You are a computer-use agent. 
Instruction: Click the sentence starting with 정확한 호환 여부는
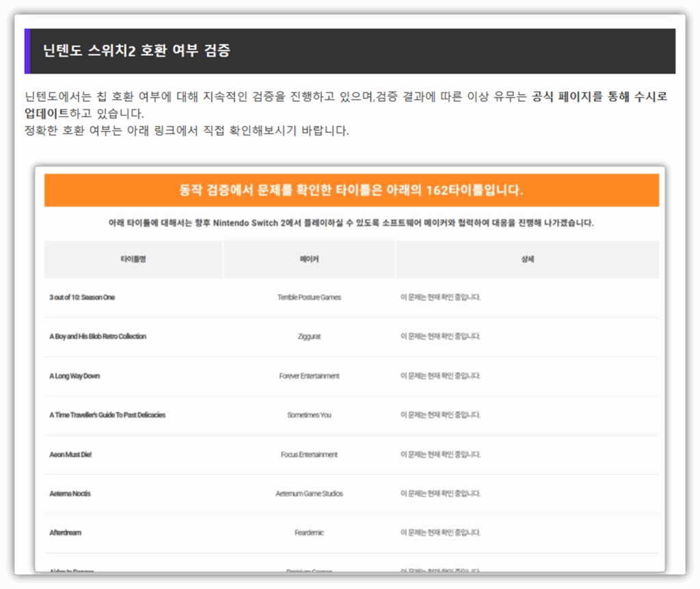pyautogui.click(x=187, y=131)
